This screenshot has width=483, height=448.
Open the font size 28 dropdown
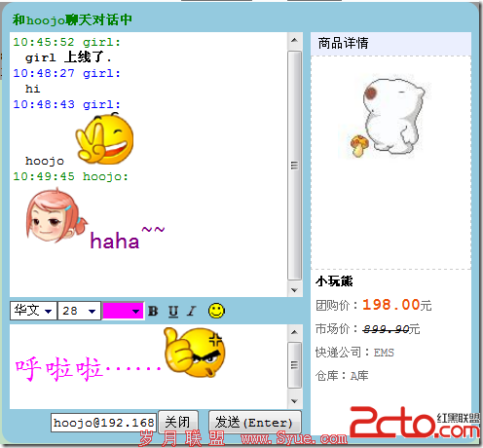click(79, 311)
